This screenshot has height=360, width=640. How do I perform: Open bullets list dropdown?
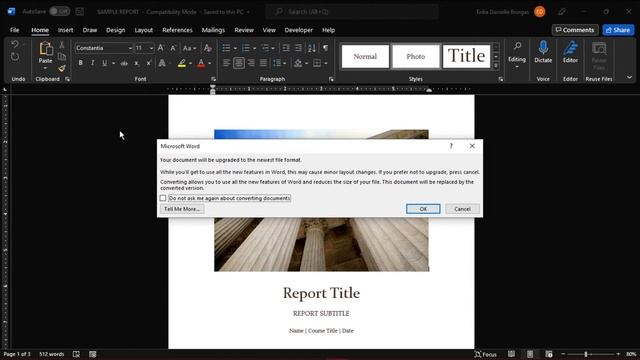235,48
